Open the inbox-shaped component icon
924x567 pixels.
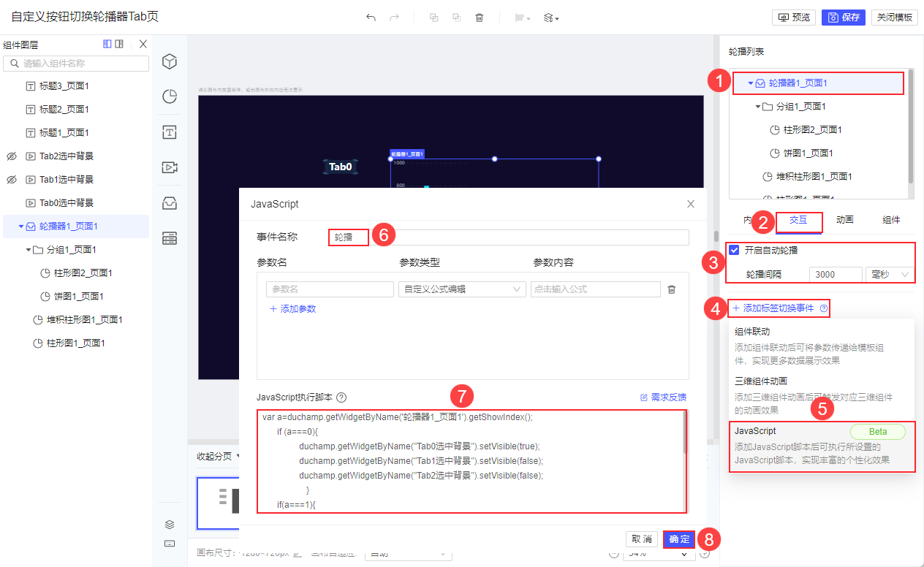pos(170,203)
